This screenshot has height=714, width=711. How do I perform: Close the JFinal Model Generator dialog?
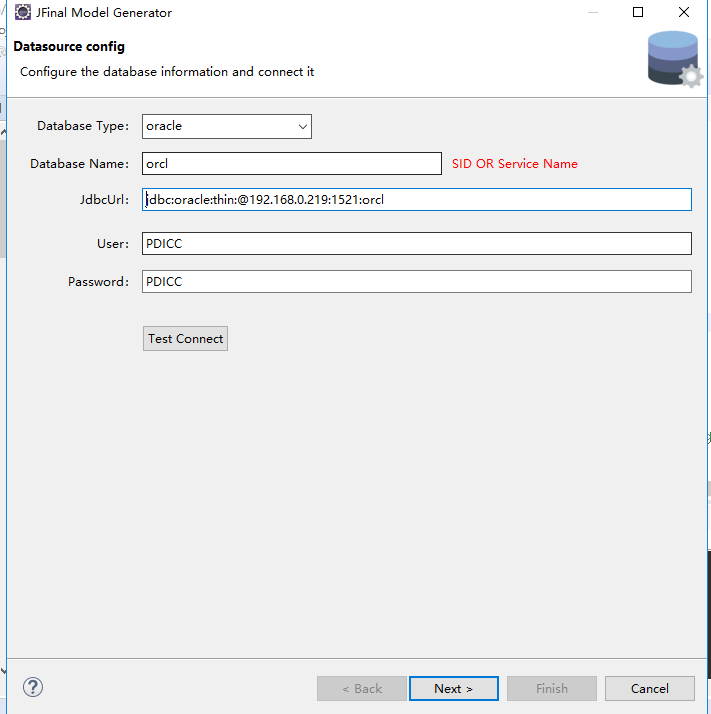[684, 12]
